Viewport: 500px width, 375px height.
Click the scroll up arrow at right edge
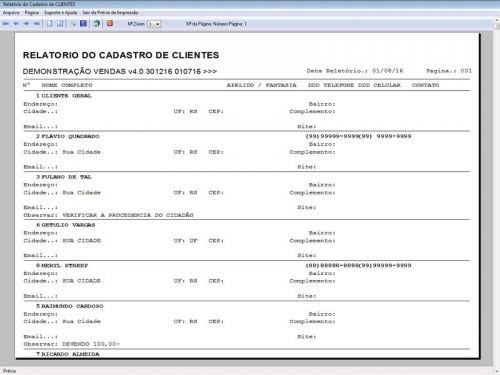[x=496, y=20]
